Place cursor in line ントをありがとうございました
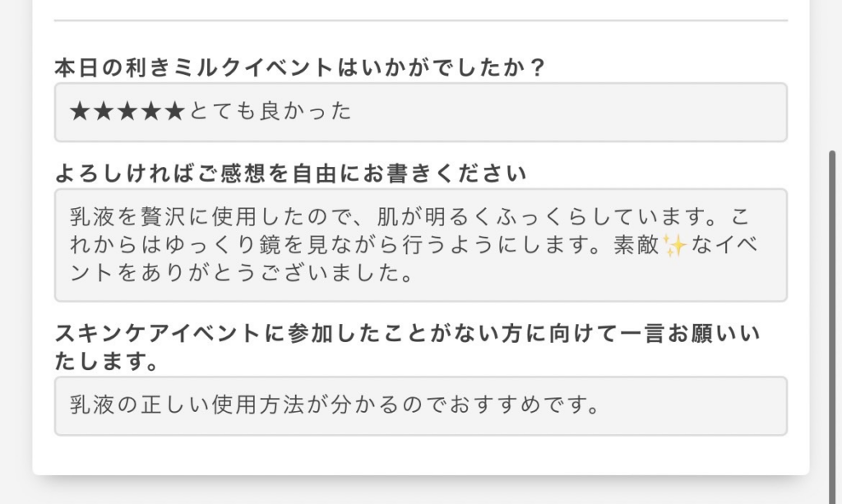This screenshot has height=504, width=842. (241, 273)
